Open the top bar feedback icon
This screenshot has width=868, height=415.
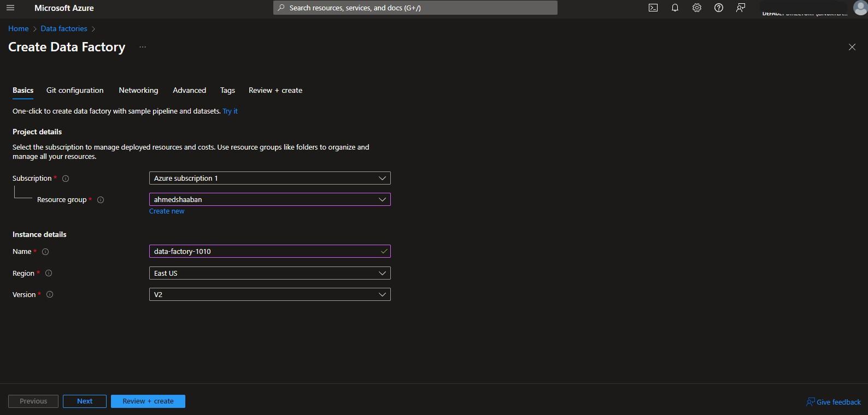point(741,8)
